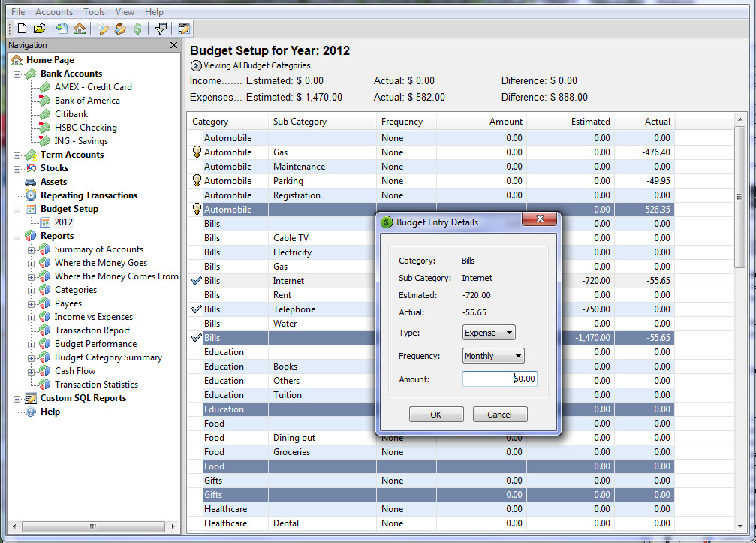
Task: Click the lightbulb icon on Automobile Gas row
Action: click(x=197, y=152)
